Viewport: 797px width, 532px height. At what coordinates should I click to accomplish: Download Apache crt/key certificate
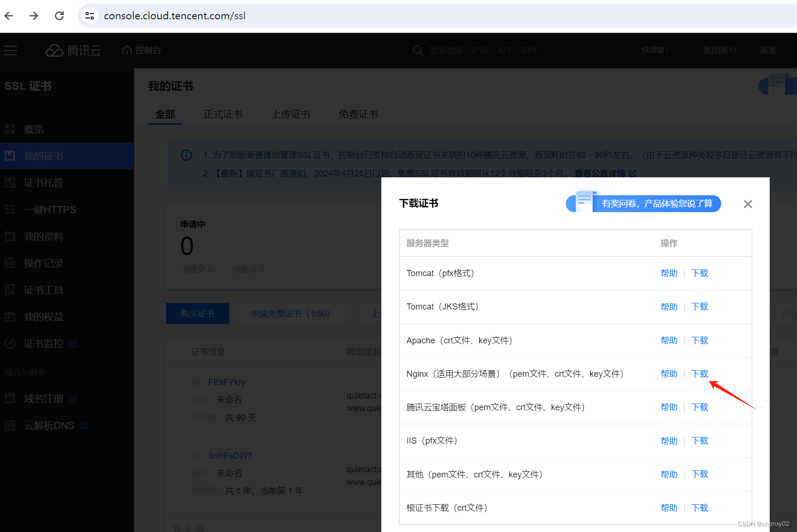point(700,341)
